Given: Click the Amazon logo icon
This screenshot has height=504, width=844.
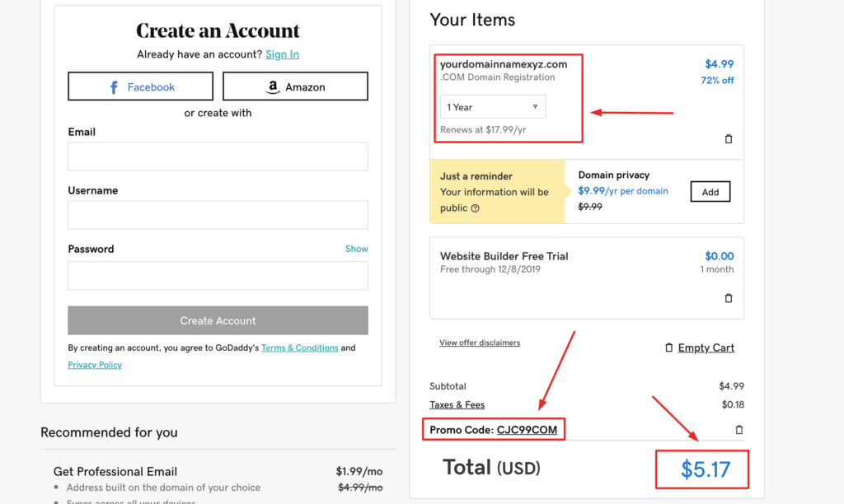Looking at the screenshot, I should point(273,87).
